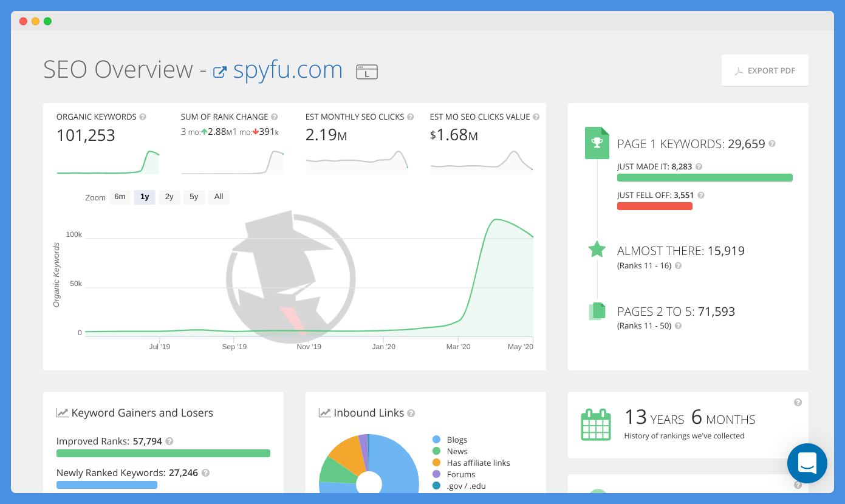The image size is (845, 504).
Task: Click the green calendar history icon
Action: [596, 424]
